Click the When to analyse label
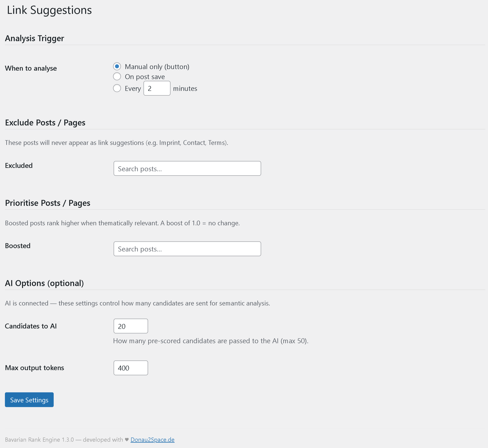The height and width of the screenshot is (448, 488). point(30,68)
